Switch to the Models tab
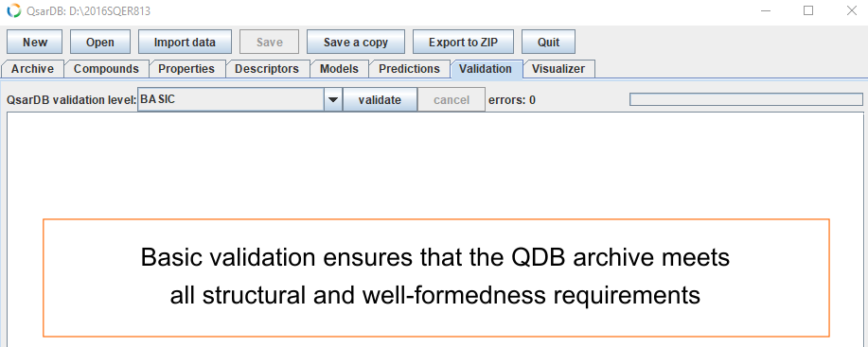Viewport: 868px width, 347px height. click(x=339, y=69)
